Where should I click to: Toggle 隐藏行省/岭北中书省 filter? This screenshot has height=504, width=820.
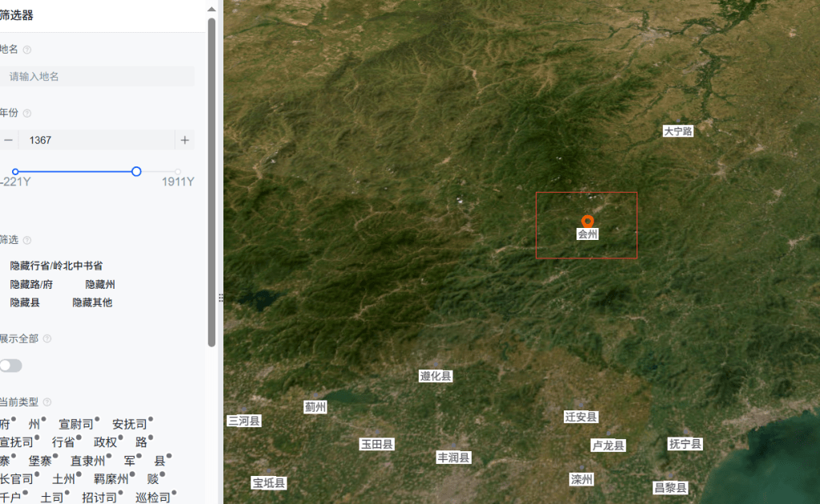click(56, 266)
